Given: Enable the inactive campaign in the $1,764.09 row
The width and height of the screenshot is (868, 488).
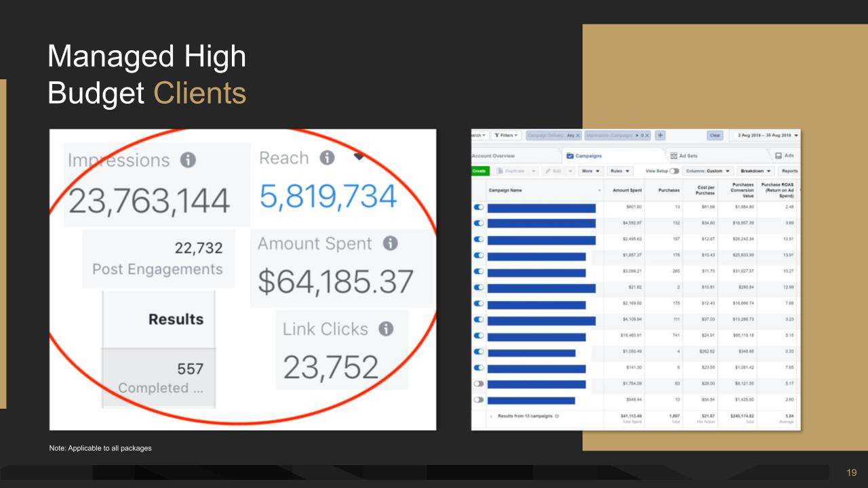Looking at the screenshot, I should (x=479, y=384).
